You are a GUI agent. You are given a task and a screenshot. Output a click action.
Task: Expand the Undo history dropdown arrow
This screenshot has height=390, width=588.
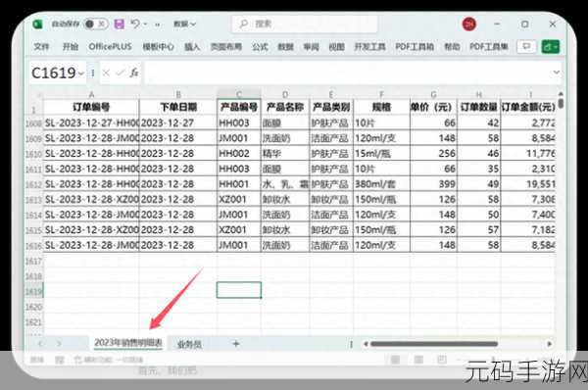tap(145, 24)
